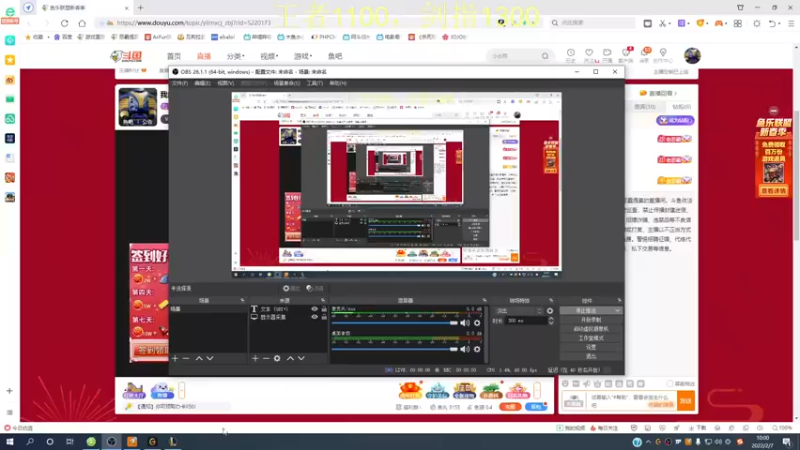Select the scene entry in OBS scenes list
Viewport: 800px width, 450px height.
click(208, 309)
